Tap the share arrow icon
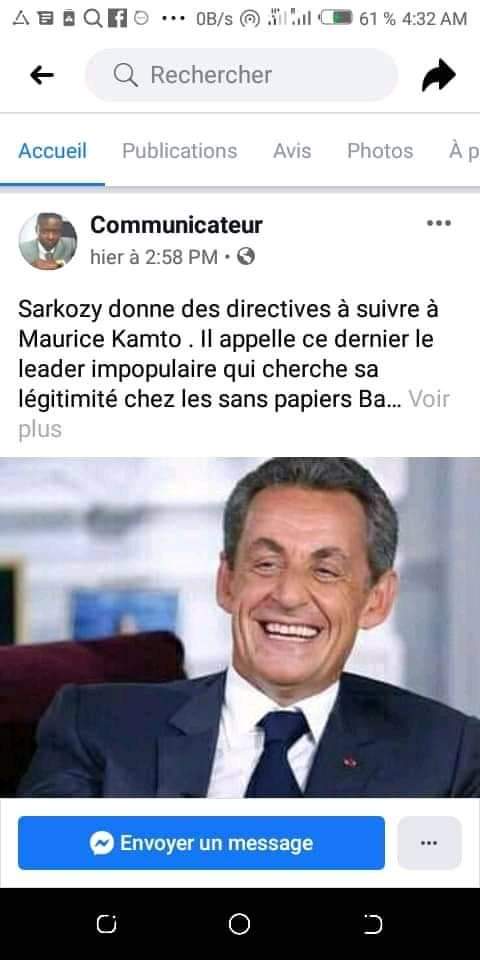This screenshot has width=480, height=960. [x=439, y=75]
